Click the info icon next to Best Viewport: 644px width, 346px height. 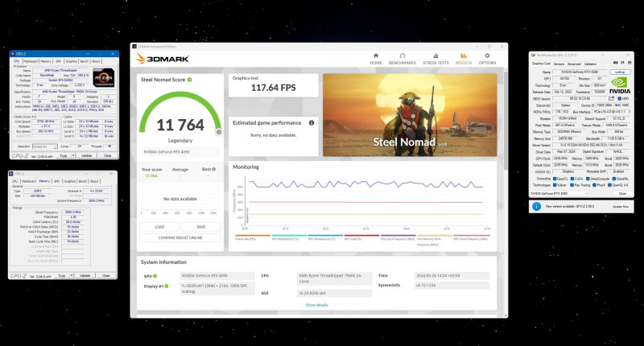click(x=214, y=169)
